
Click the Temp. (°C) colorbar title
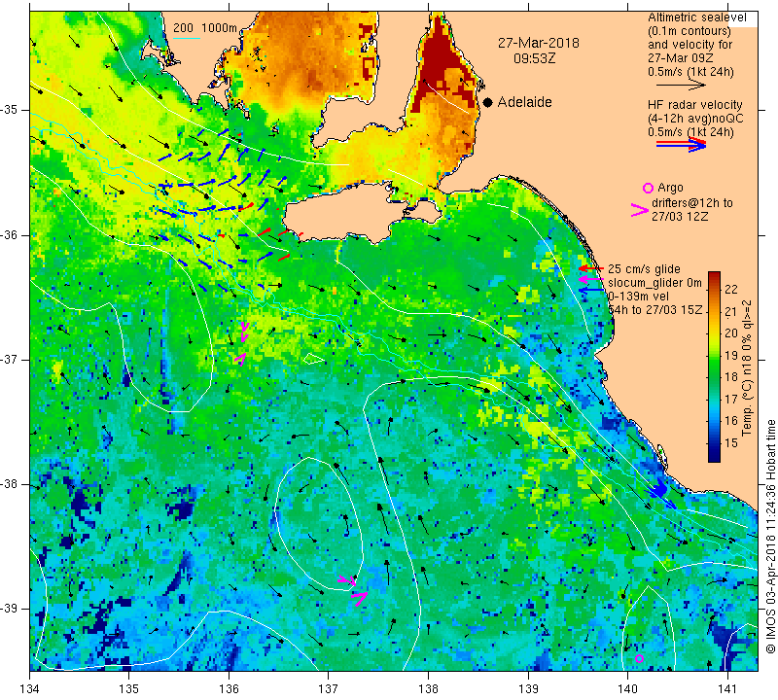(747, 368)
